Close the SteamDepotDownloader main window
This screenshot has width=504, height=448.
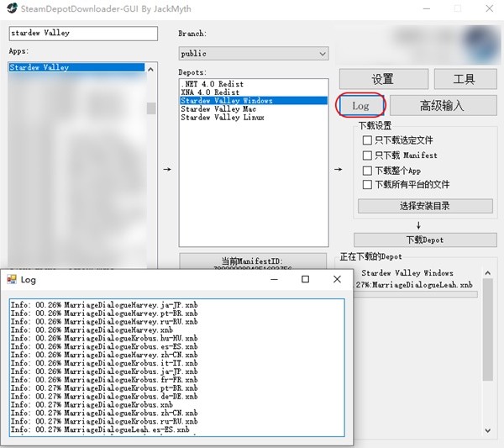click(489, 8)
